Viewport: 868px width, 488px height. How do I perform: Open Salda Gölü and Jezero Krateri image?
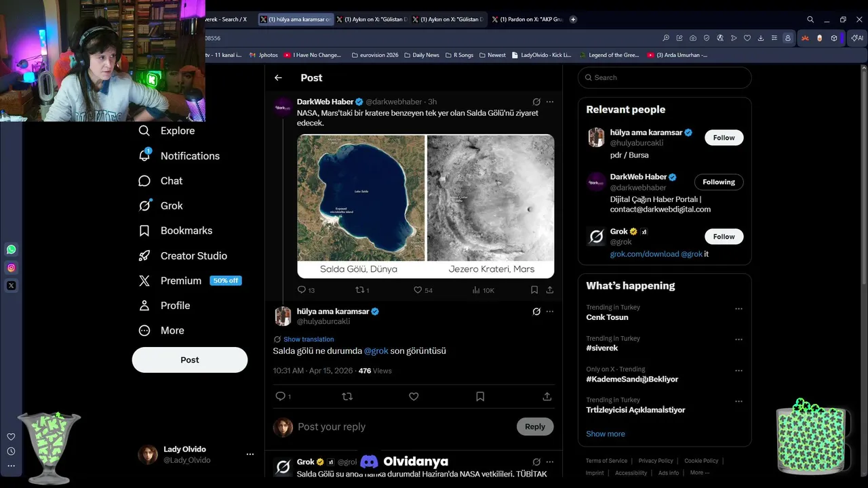pyautogui.click(x=426, y=206)
